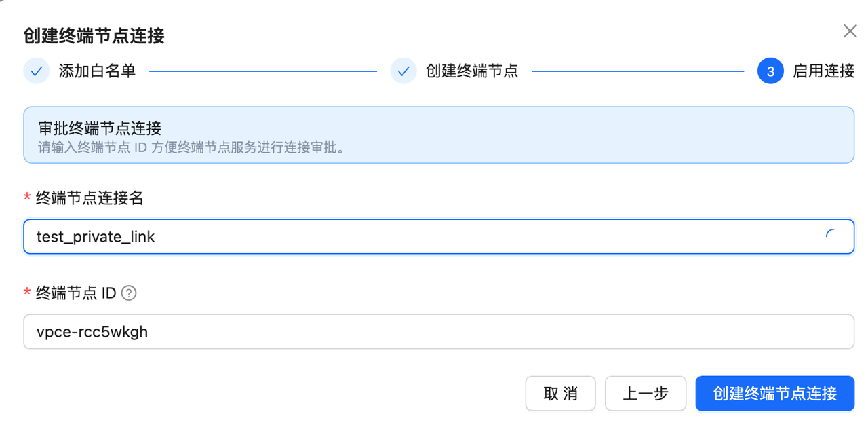The height and width of the screenshot is (431, 868).
Task: Submit with the blue 创建终端节点连接 button
Action: point(775,394)
